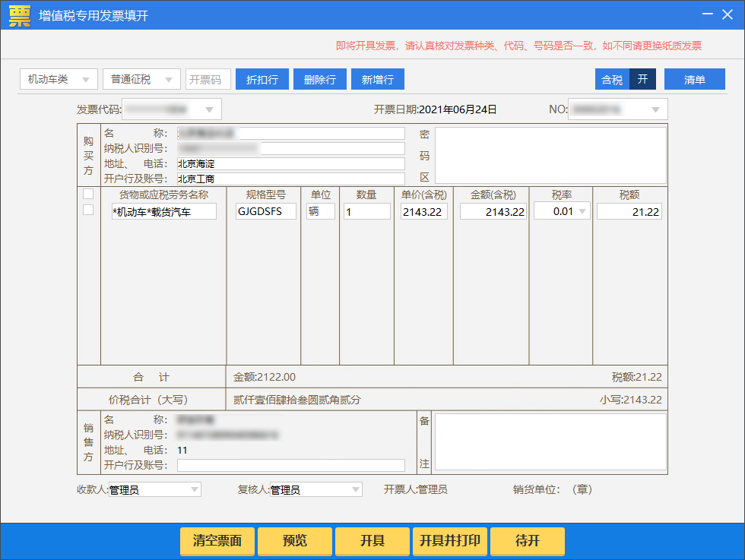Screen dimensions: 745x560
Task: Tick the checkbox for the 机动车 item row
Action: click(x=88, y=210)
